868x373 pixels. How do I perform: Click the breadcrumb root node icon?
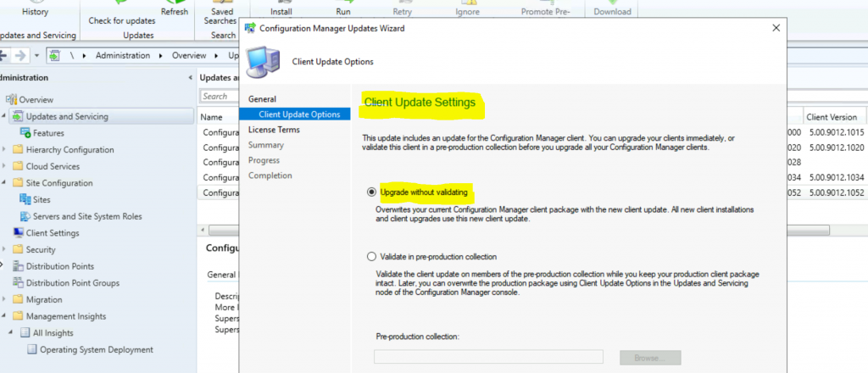(x=54, y=55)
